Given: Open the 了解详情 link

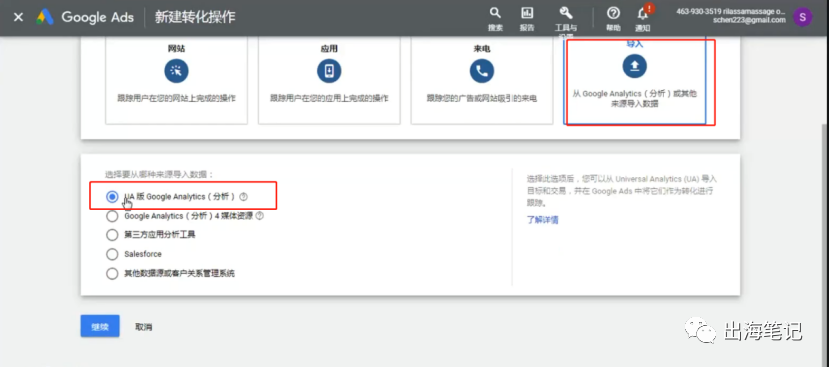Looking at the screenshot, I should (x=542, y=220).
